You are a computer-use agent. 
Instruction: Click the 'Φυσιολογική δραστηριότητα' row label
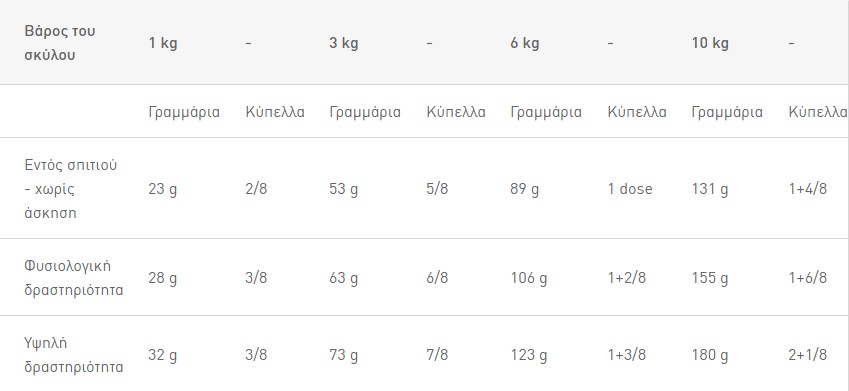tap(74, 278)
